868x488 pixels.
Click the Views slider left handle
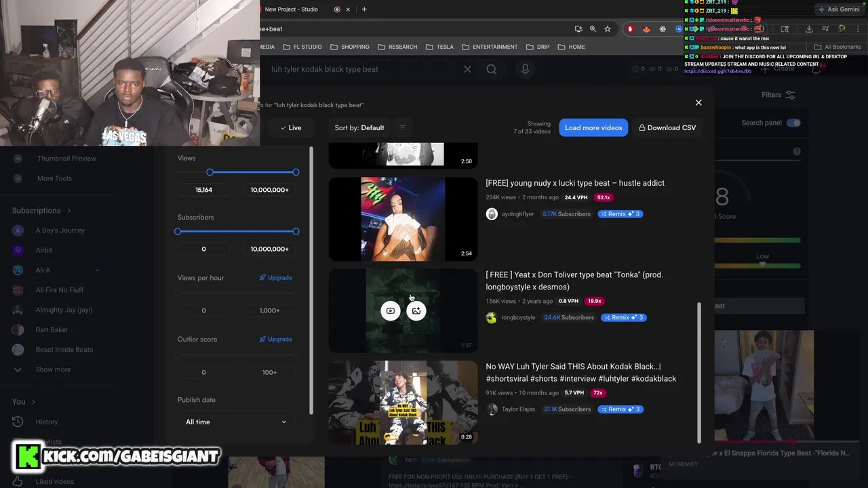(210, 172)
